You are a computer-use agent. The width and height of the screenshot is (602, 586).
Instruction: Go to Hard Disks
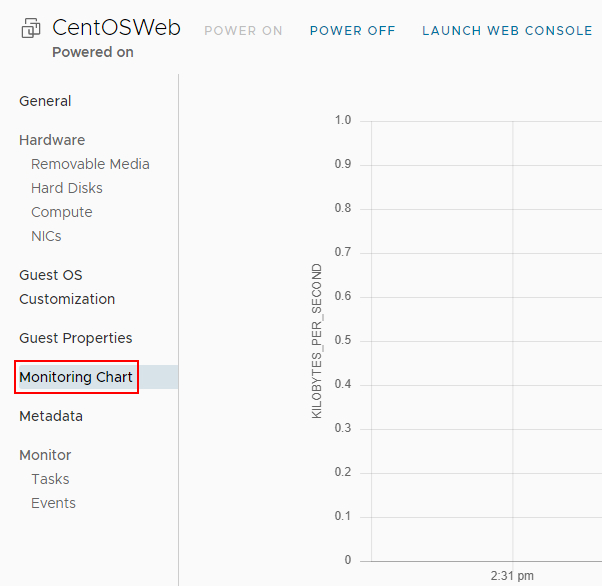(x=67, y=188)
